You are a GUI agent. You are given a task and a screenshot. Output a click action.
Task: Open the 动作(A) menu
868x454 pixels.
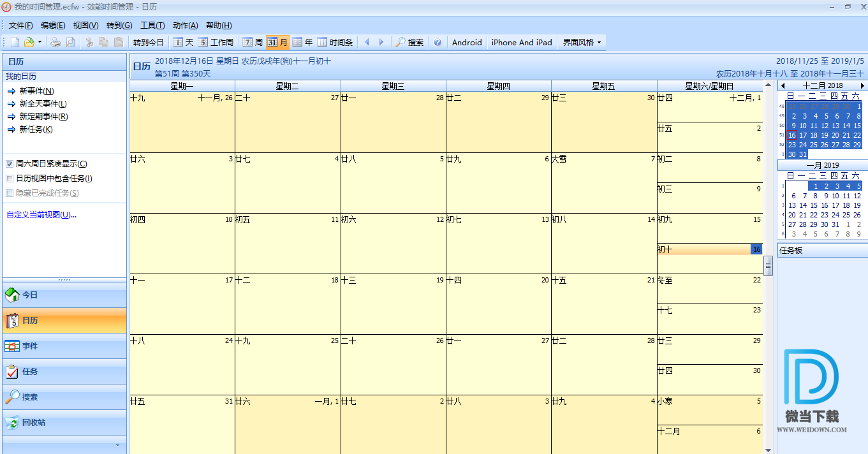(x=186, y=26)
